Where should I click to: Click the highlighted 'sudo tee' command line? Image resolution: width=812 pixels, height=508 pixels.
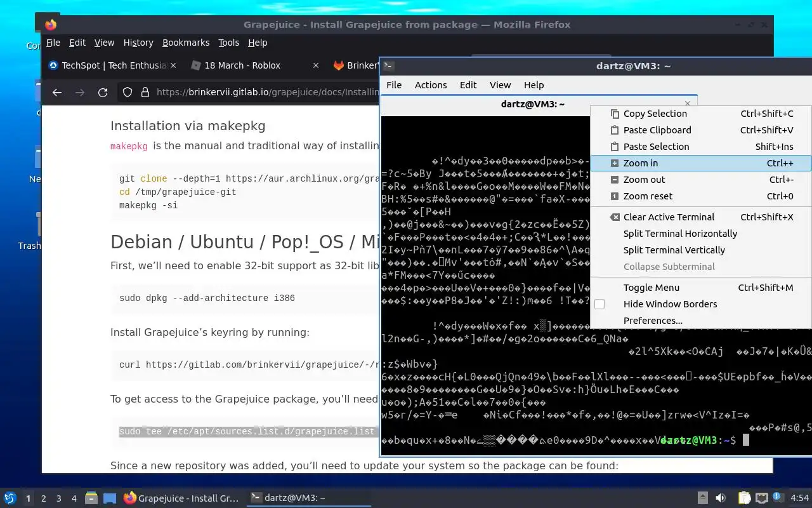coord(249,432)
